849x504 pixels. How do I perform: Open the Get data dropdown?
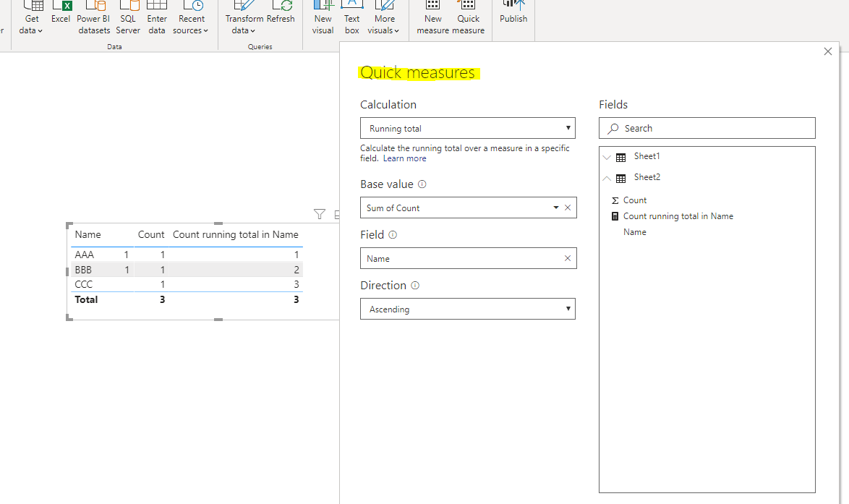tap(31, 18)
